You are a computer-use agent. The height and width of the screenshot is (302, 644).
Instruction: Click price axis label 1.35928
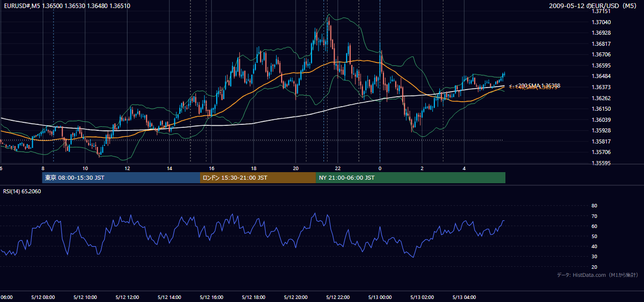(x=601, y=130)
